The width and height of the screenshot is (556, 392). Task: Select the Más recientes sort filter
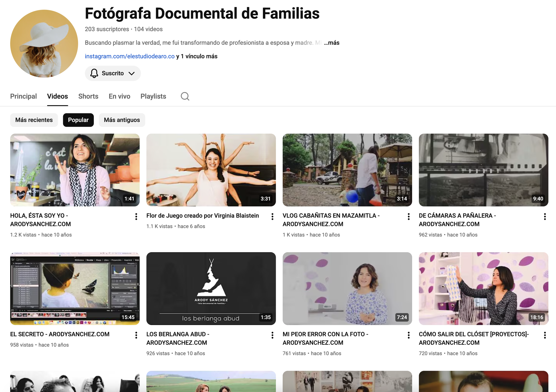click(x=34, y=120)
